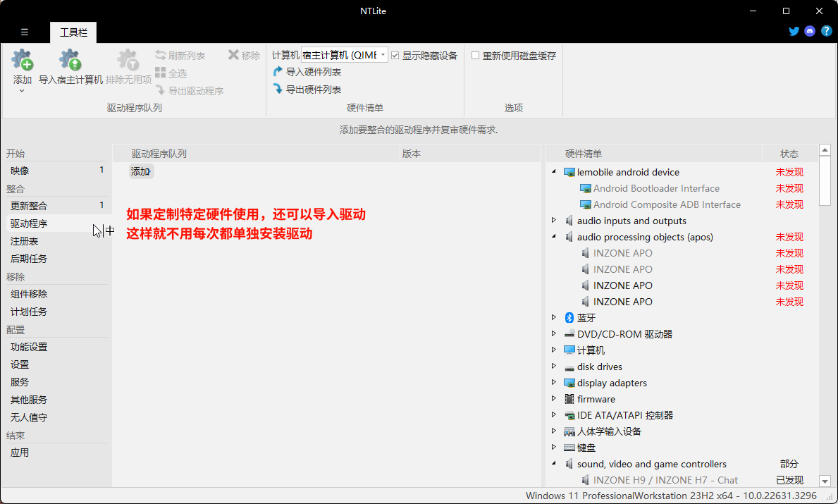Select the INZONE H9 / INZONE H7 - Chat row

pyautogui.click(x=682, y=481)
